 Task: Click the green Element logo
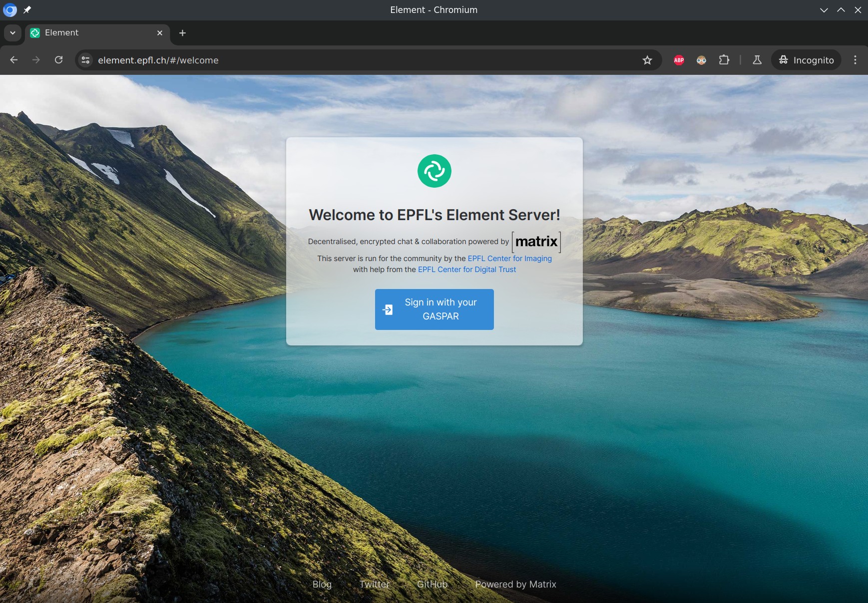click(434, 171)
